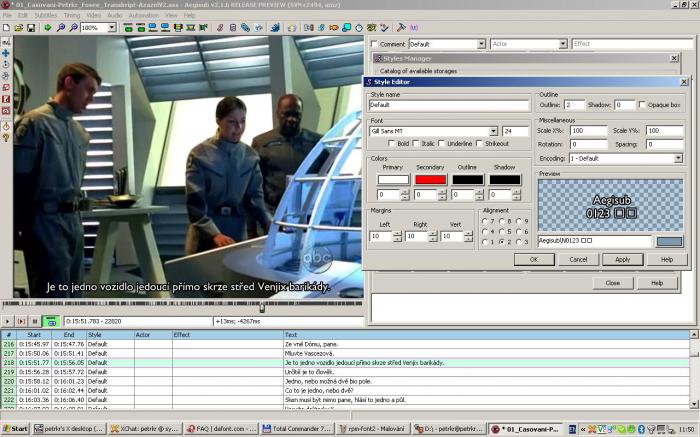Click the red Secondary color swatch
This screenshot has width=700, height=437.
click(430, 179)
